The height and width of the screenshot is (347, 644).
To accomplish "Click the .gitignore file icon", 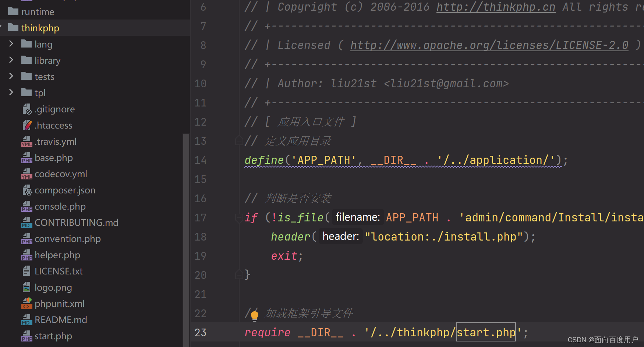I will coord(27,109).
